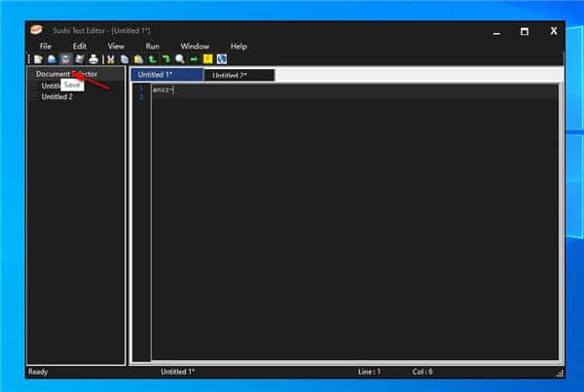Close the Sushi Text Editor window
This screenshot has height=392, width=584.
[x=554, y=31]
